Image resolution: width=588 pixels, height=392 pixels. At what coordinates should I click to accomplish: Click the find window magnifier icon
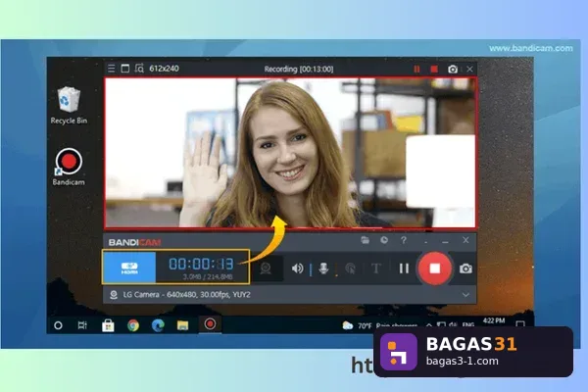pos(139,69)
